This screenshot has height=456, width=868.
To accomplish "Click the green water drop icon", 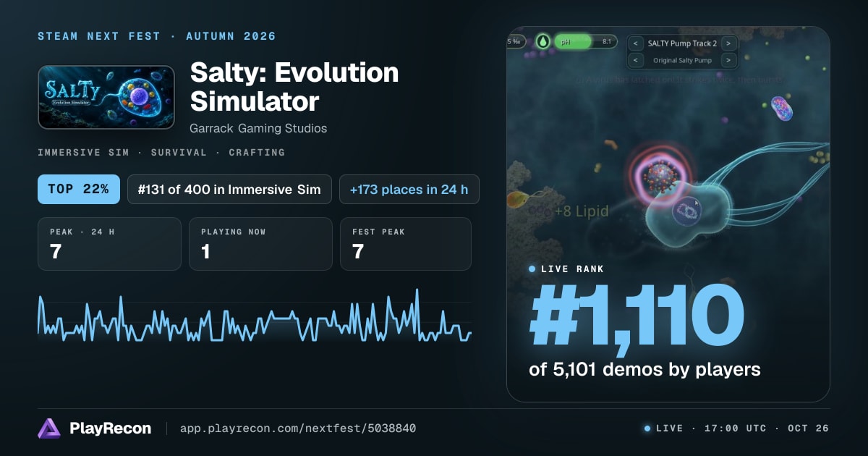I will [543, 42].
